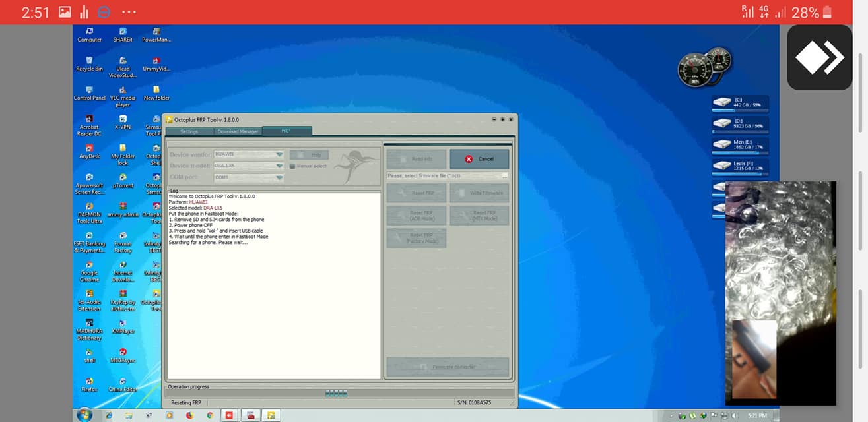Click the Log text area
Screen dimensions: 868x422
274,286
